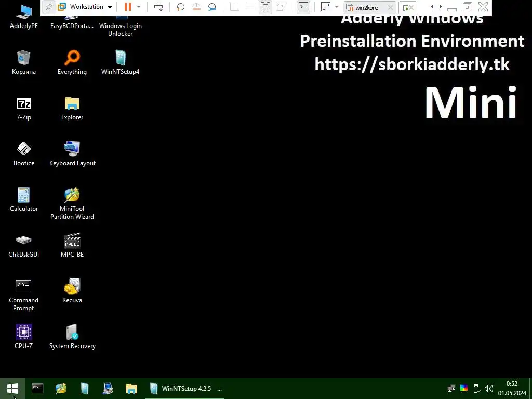Open the network tray icon

pyautogui.click(x=451, y=389)
